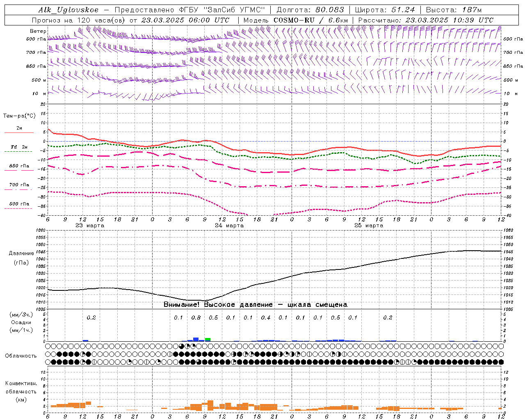Click the '24 марта' date label
The height and width of the screenshot is (420, 525).
tap(229, 226)
